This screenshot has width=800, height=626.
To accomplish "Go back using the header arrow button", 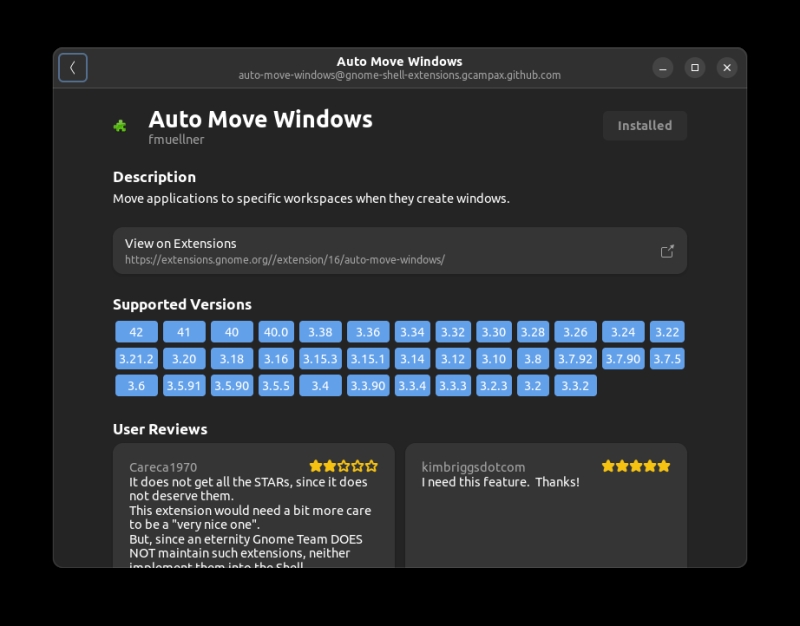I will coord(72,67).
